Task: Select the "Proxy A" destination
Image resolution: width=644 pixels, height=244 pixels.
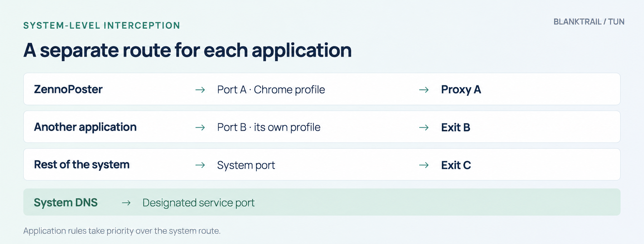Action: pos(461,90)
